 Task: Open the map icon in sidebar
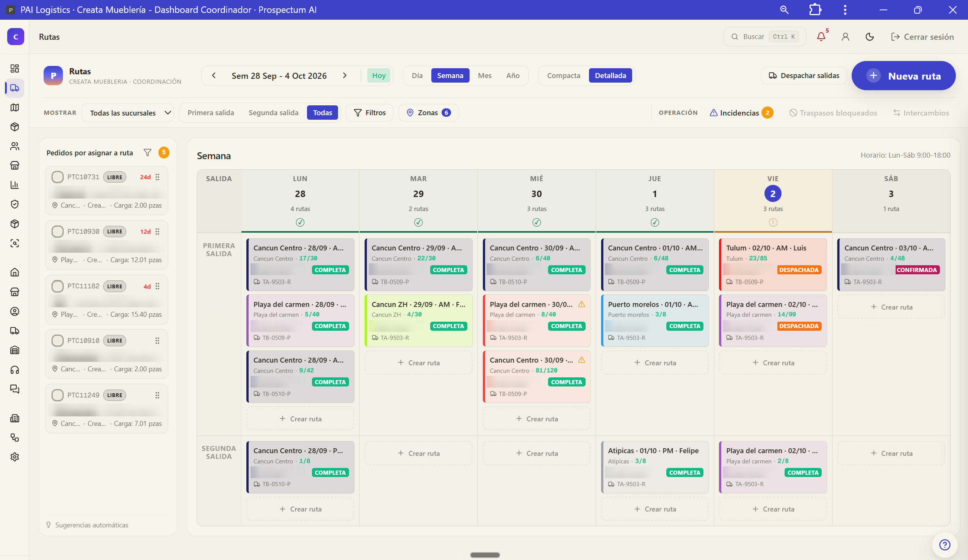15,107
